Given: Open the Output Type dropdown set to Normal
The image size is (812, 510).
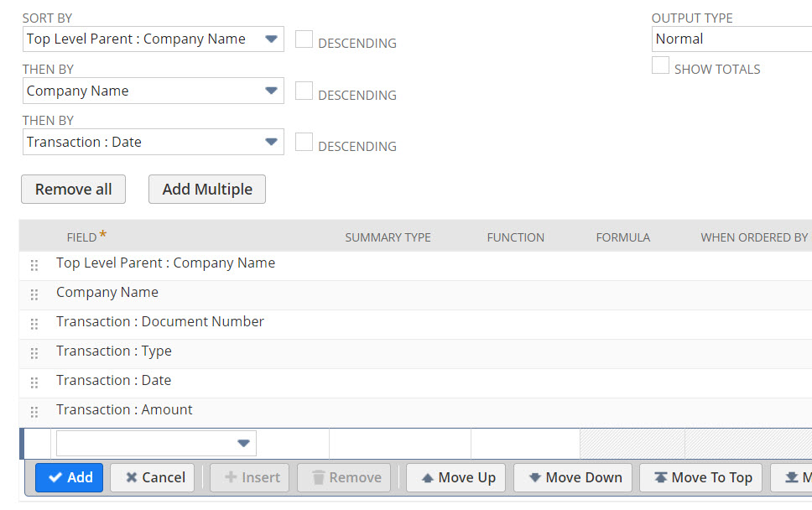Looking at the screenshot, I should tap(730, 39).
